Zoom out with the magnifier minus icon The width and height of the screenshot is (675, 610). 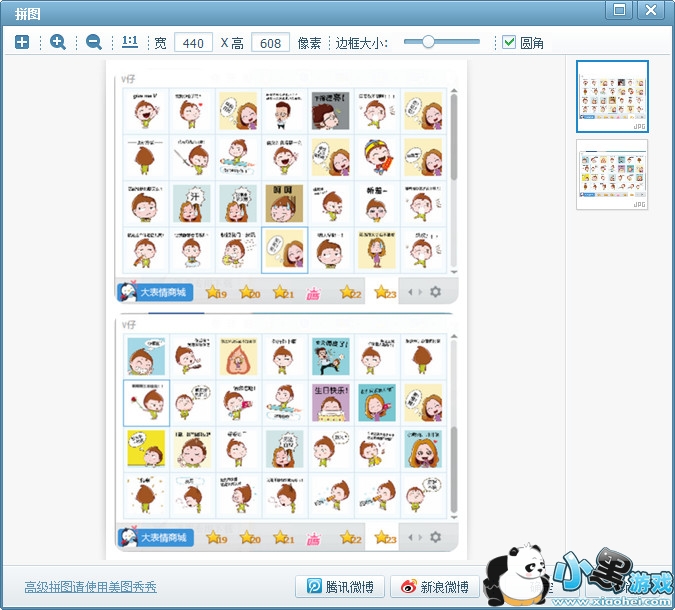(x=93, y=42)
